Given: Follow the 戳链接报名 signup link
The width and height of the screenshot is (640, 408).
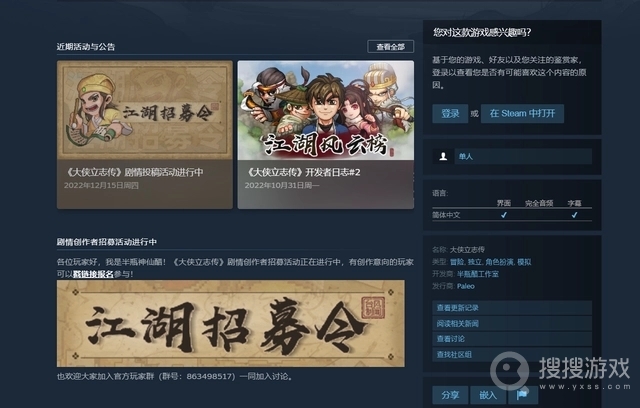Looking at the screenshot, I should 93,274.
